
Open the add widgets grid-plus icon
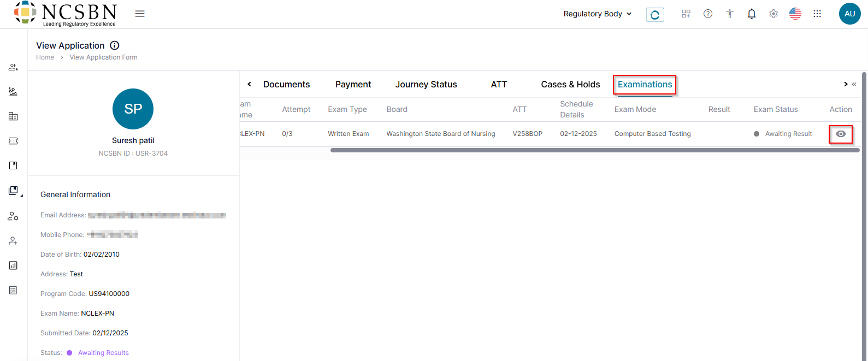click(x=686, y=14)
